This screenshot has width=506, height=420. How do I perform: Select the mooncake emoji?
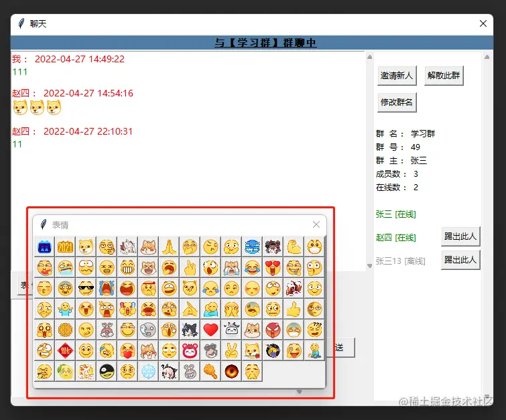pyautogui.click(x=65, y=330)
